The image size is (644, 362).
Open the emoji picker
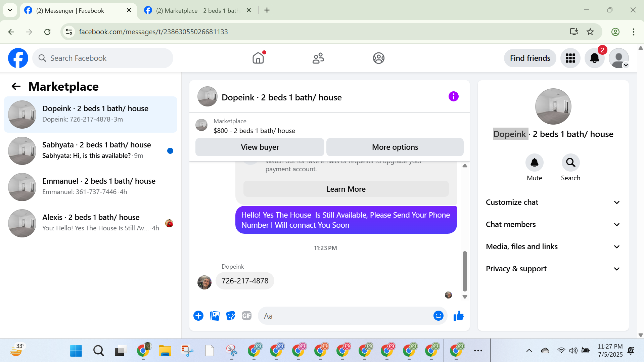pos(438,316)
